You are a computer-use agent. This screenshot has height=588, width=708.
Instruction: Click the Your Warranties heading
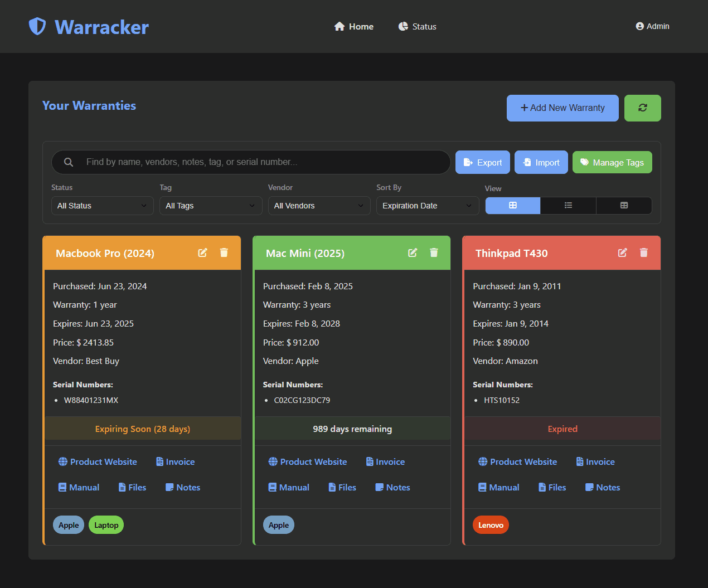[89, 105]
